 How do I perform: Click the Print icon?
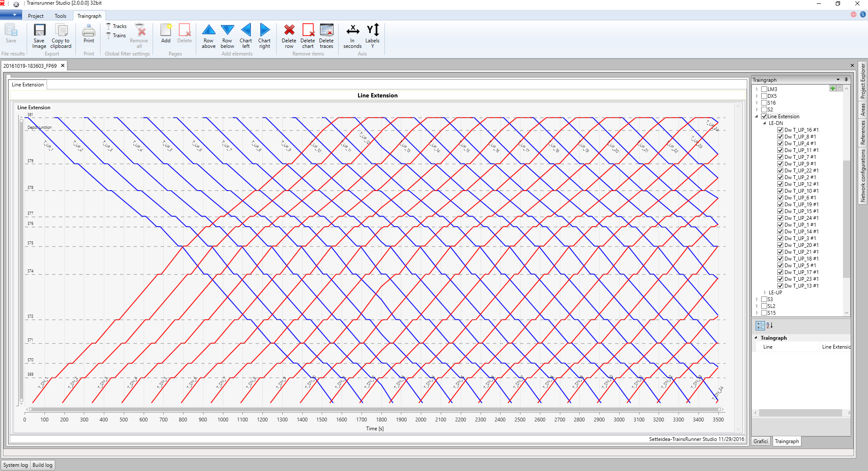pyautogui.click(x=89, y=30)
